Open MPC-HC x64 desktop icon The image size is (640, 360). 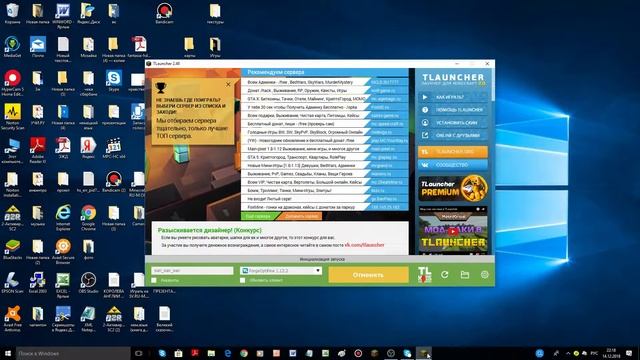[x=113, y=148]
